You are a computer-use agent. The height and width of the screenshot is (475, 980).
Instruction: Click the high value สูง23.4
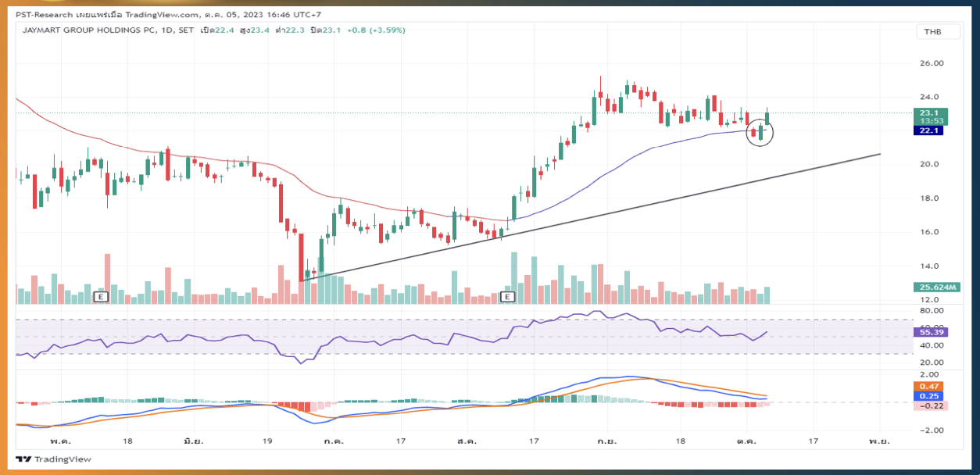[256, 30]
